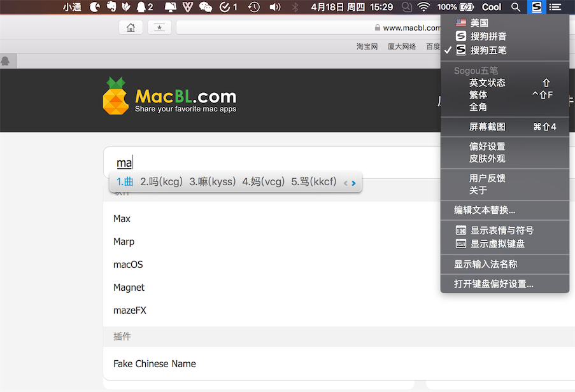Click the date and time clock
Screen dimensions: 575x392
click(351, 7)
